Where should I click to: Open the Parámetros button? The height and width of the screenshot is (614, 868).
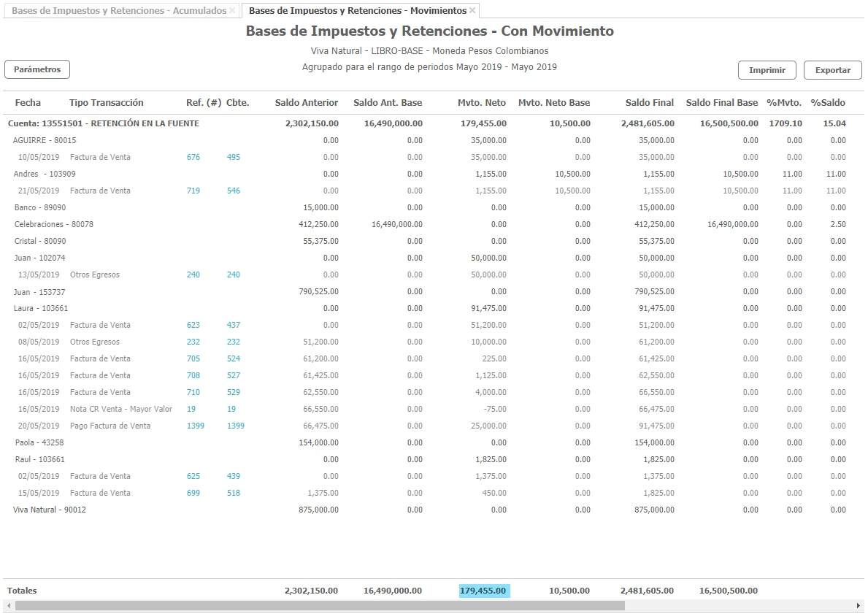tap(37, 69)
